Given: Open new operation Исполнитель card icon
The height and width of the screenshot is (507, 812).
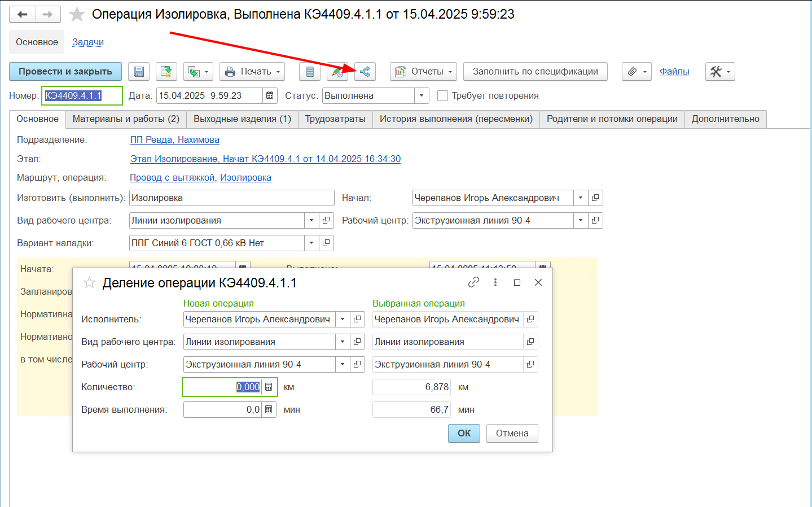Looking at the screenshot, I should point(357,320).
